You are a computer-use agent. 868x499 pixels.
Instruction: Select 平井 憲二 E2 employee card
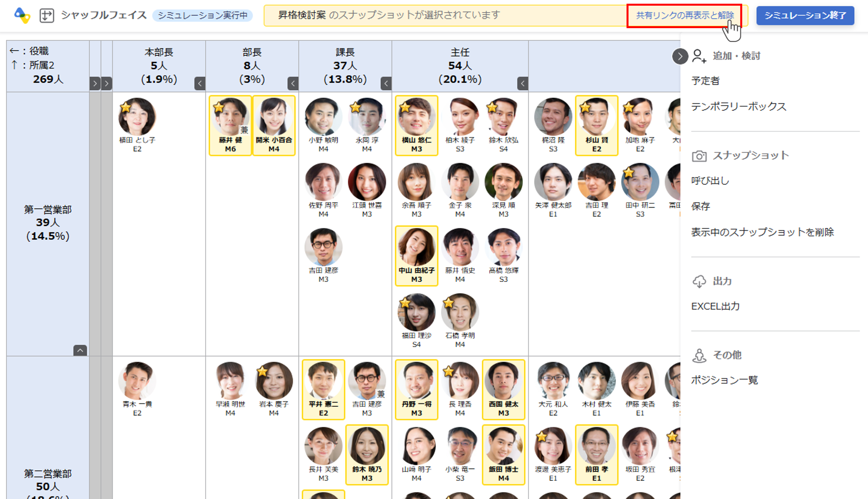pyautogui.click(x=323, y=389)
